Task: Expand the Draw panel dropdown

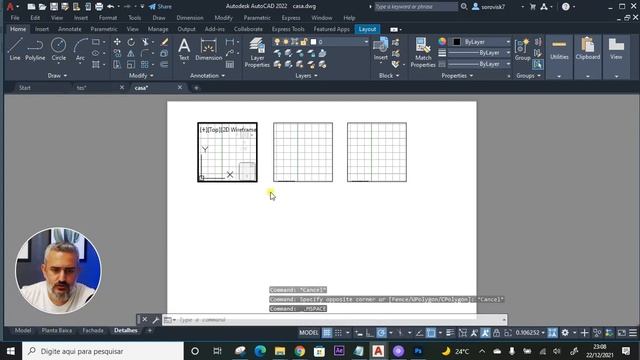Action: coord(57,76)
